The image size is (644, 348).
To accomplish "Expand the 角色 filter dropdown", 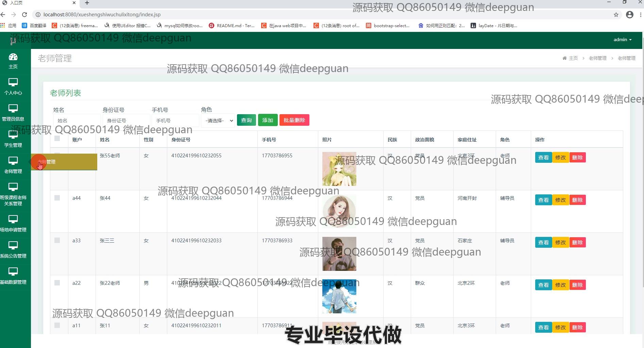I will click(x=218, y=121).
